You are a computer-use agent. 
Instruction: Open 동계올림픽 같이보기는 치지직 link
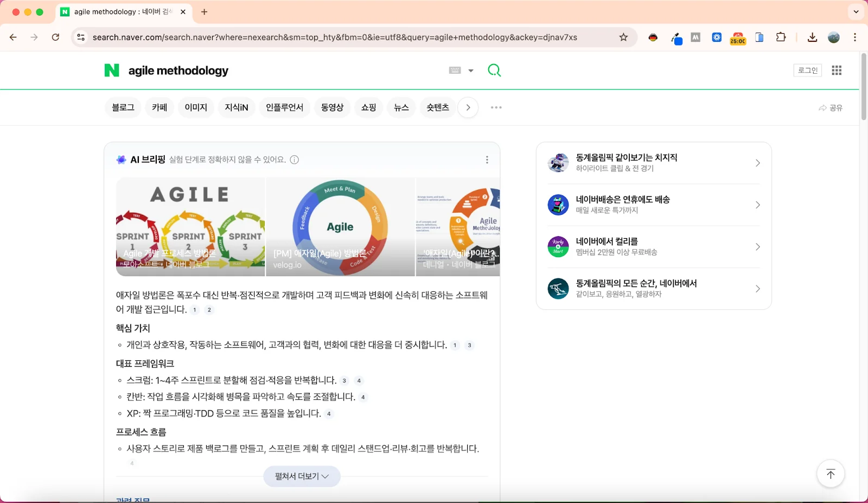[x=627, y=157]
